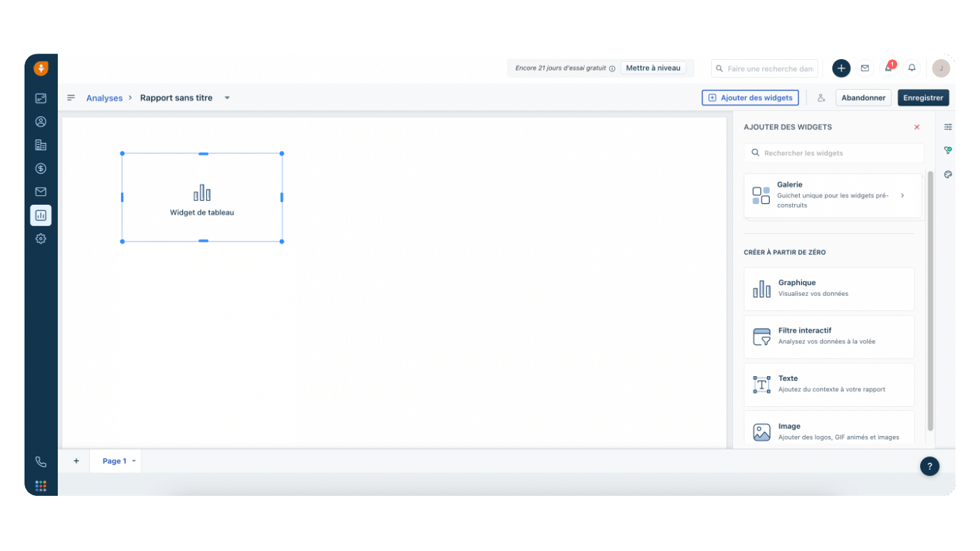Image resolution: width=980 pixels, height=551 pixels.
Task: Click the share user icon near Abandonner
Action: pos(821,98)
